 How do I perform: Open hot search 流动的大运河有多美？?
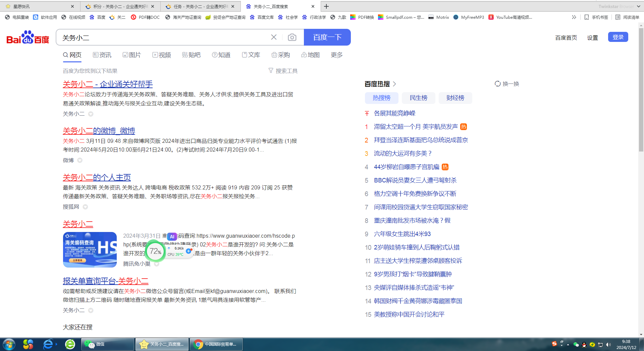pos(403,154)
